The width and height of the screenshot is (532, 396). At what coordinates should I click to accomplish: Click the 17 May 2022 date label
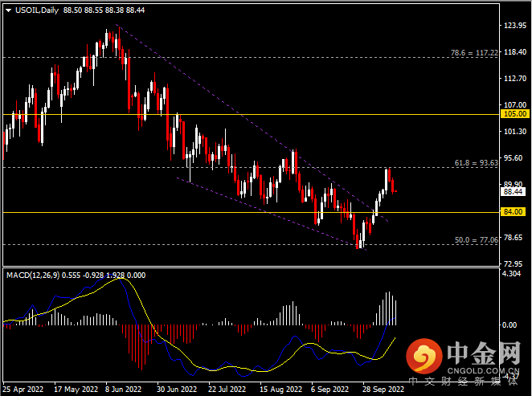tap(76, 390)
